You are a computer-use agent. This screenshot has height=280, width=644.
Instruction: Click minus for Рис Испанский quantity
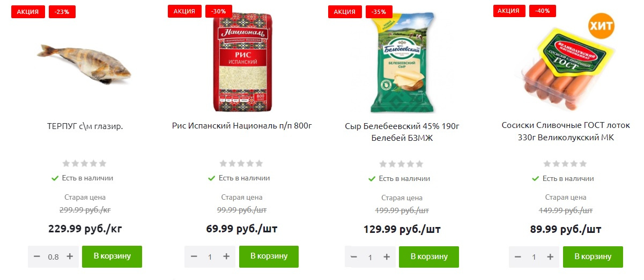[x=194, y=257]
